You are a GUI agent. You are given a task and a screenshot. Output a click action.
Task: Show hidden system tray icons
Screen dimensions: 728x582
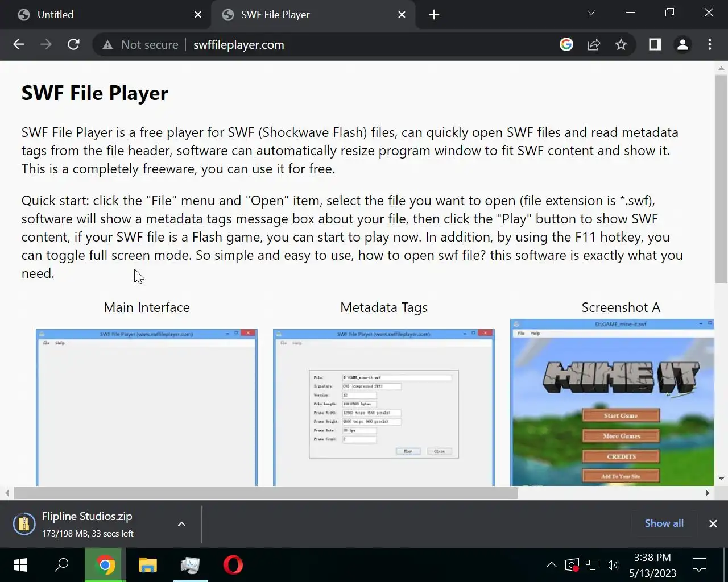pos(551,565)
